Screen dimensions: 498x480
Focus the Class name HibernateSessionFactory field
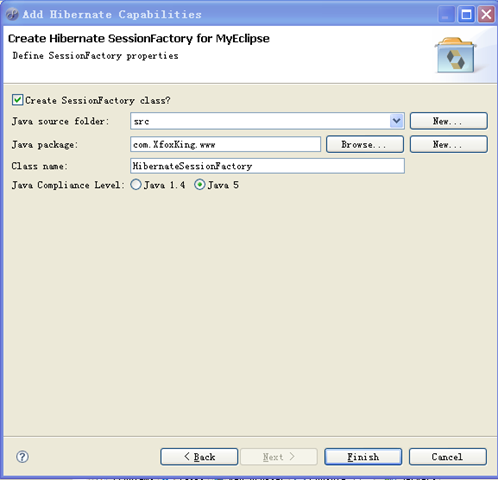[267, 166]
